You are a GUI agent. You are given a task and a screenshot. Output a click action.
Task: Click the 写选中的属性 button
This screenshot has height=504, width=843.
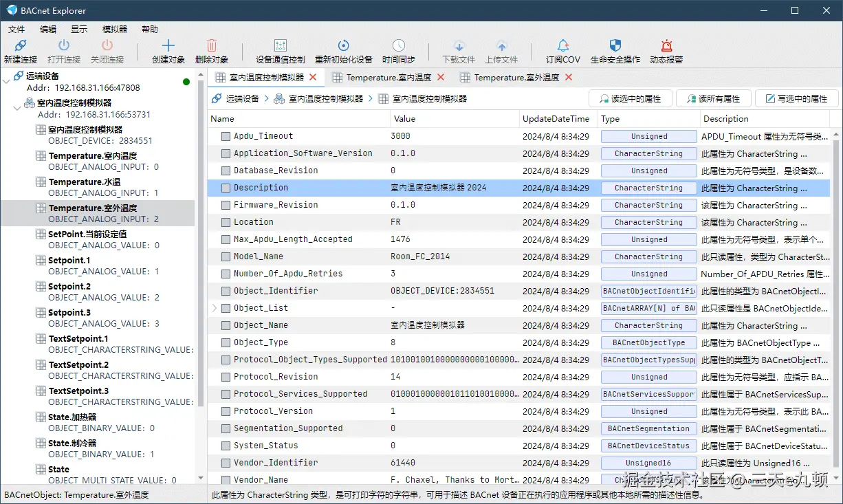(x=796, y=98)
